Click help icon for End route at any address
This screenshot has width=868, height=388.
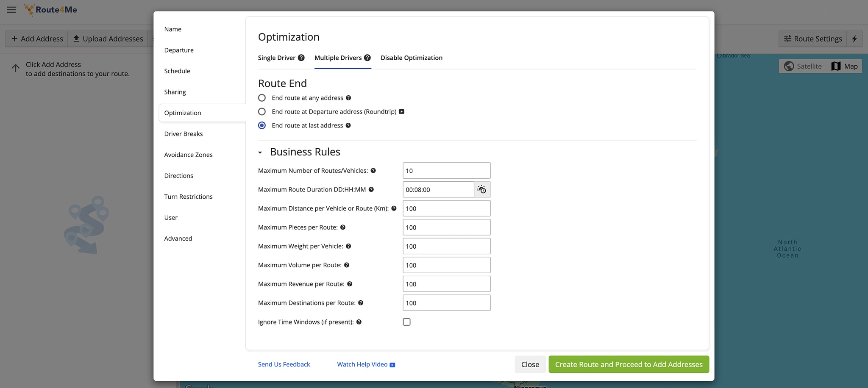point(348,98)
